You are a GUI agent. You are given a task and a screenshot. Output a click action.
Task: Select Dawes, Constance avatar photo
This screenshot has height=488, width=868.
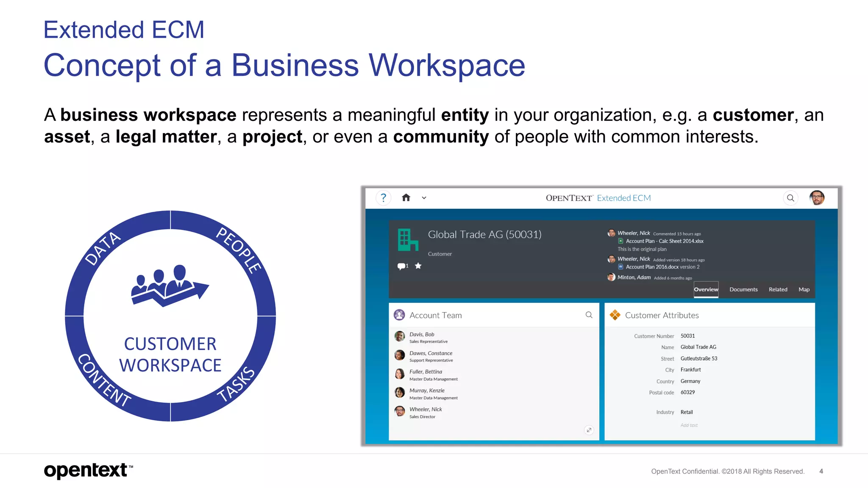tap(400, 355)
